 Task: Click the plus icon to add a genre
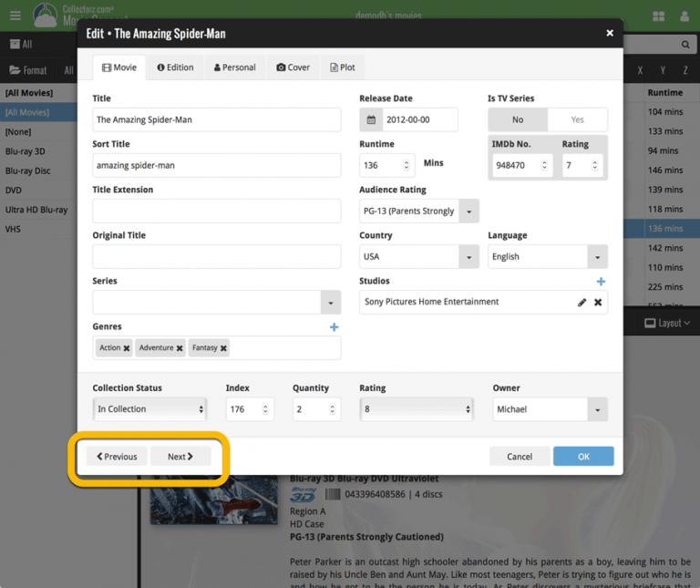pyautogui.click(x=334, y=327)
